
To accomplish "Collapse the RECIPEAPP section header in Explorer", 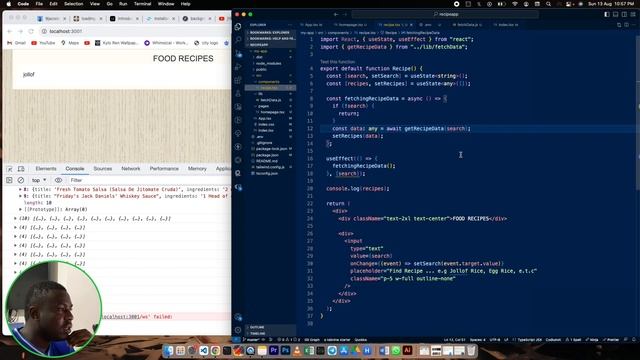I will [259, 45].
